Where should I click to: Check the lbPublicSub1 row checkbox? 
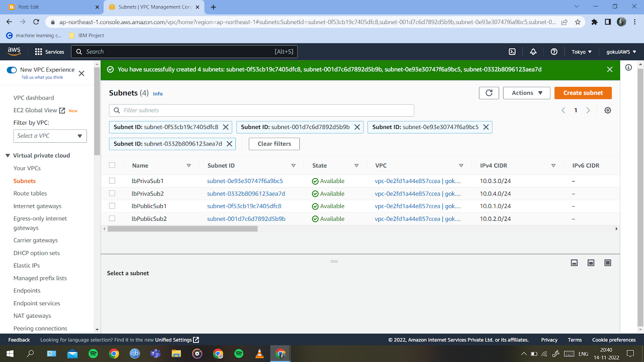[x=112, y=206]
